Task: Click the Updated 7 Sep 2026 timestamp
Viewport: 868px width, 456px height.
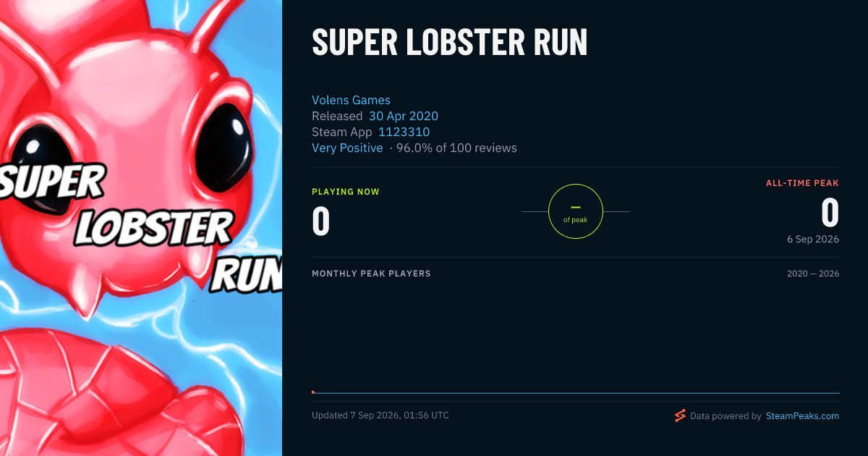Action: pos(380,415)
